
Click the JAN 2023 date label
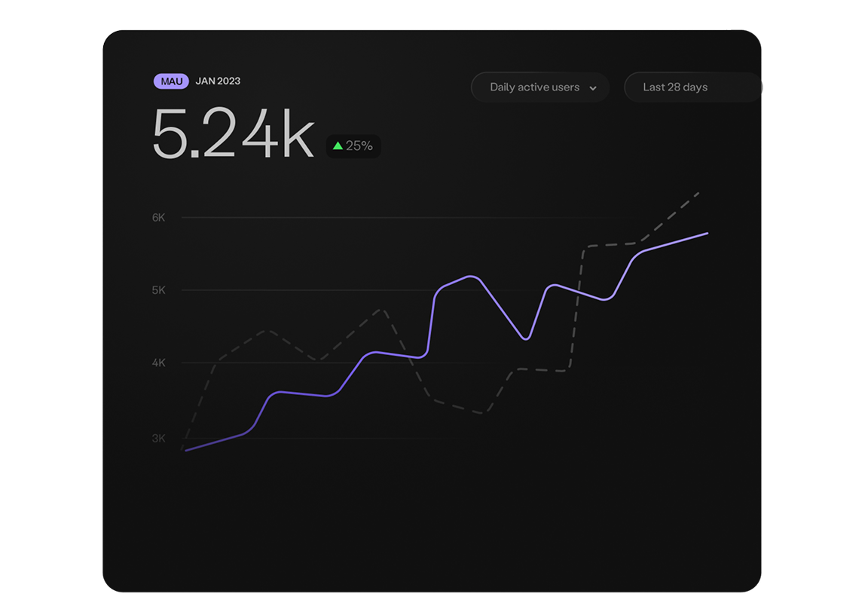(218, 81)
